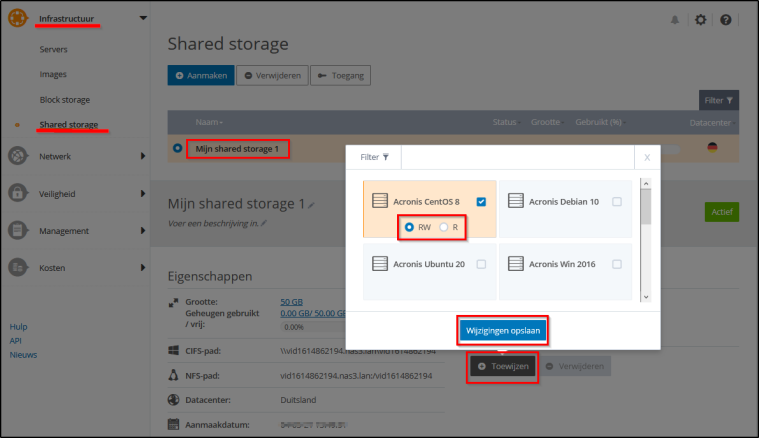Image resolution: width=759 pixels, height=438 pixels.
Task: Click the dialog scroll down arrow
Action: click(646, 297)
